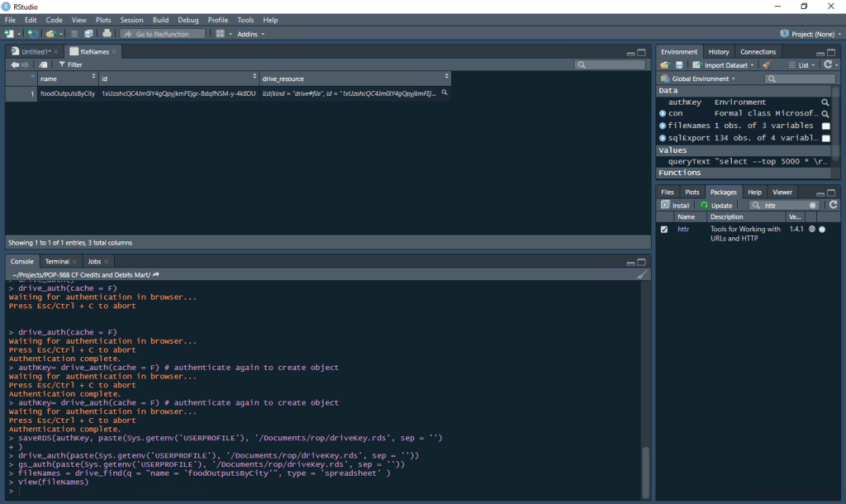The width and height of the screenshot is (846, 504).
Task: Open the Session menu
Action: [131, 19]
